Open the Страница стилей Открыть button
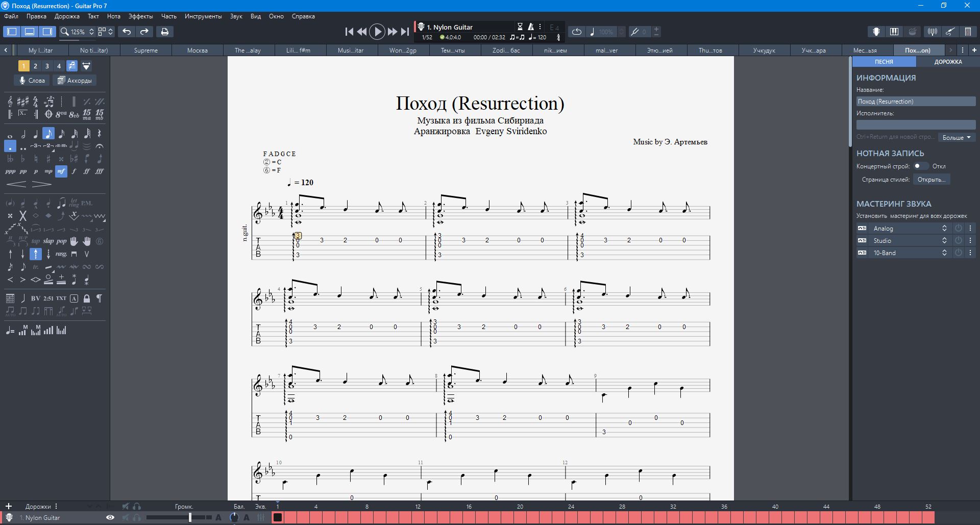Screen dimensions: 980x525 [x=931, y=180]
